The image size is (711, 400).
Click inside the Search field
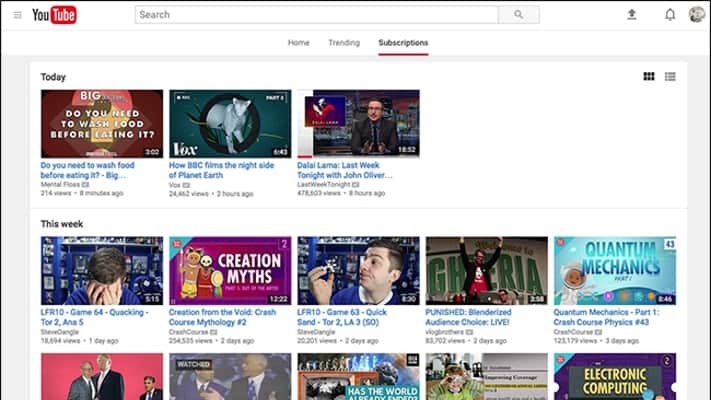tap(316, 15)
